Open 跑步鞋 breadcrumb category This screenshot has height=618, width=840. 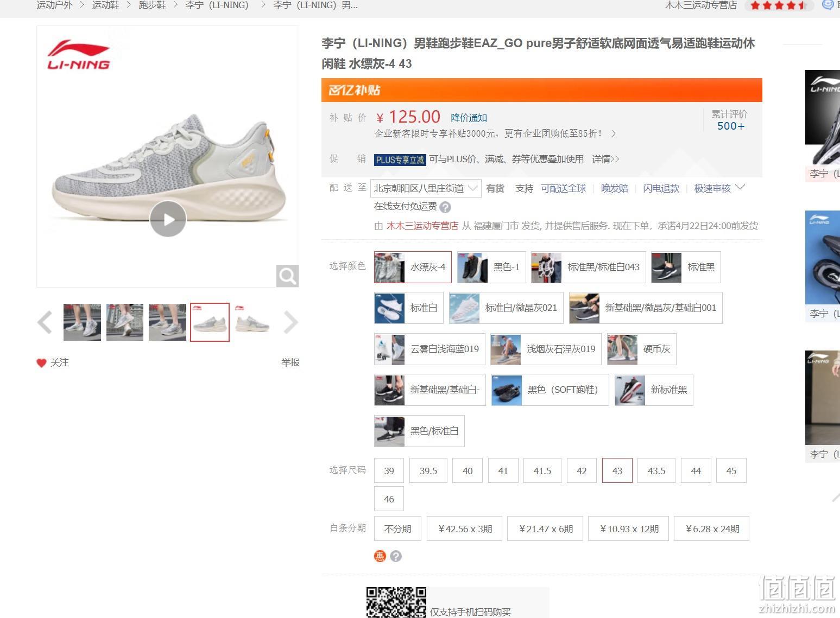click(x=152, y=5)
